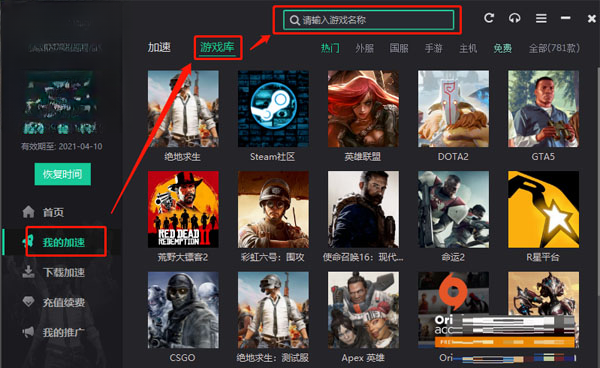Select the Steam社区 game icon
This screenshot has width=600, height=368.
point(273,109)
